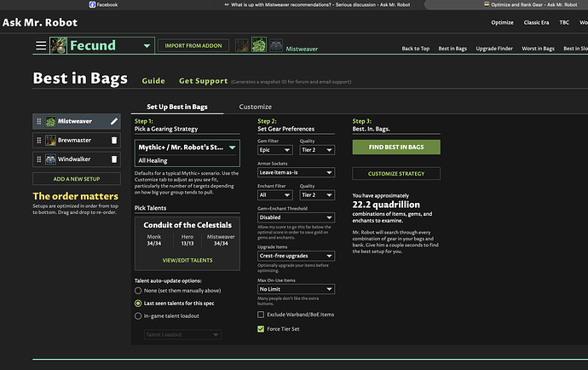The width and height of the screenshot is (588, 370).
Task: Click the Ask Mr. Robot logo
Action: (x=40, y=22)
